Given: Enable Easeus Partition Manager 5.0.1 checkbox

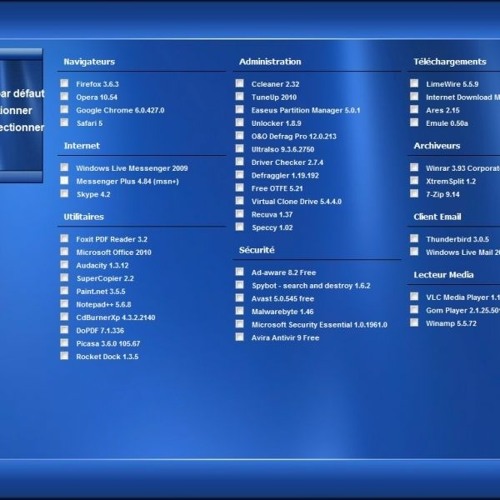Looking at the screenshot, I should coord(240,109).
